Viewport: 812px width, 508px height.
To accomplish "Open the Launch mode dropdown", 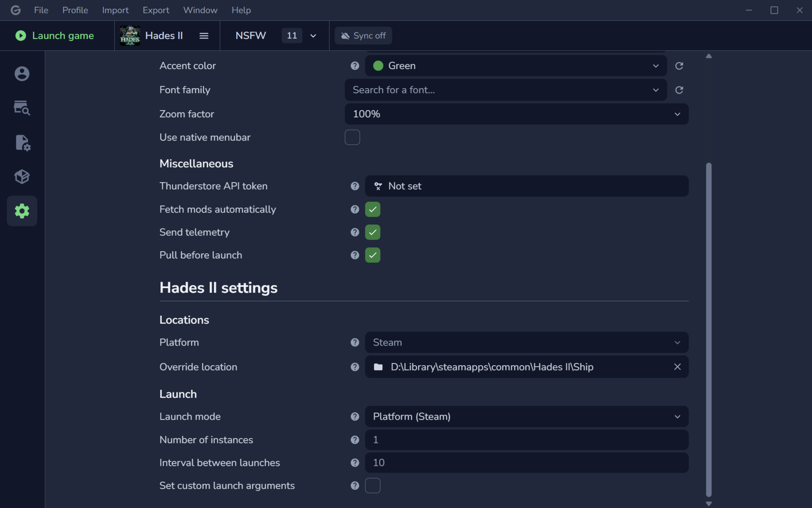I will tap(526, 416).
